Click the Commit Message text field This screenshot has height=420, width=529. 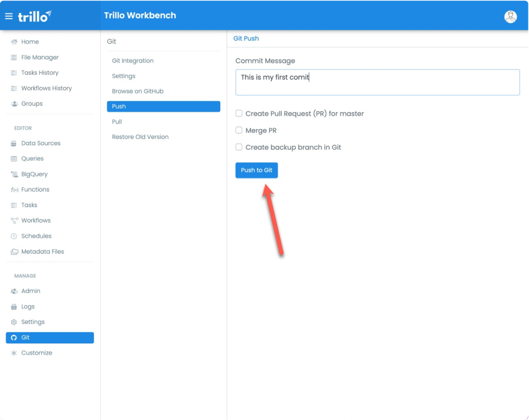378,82
